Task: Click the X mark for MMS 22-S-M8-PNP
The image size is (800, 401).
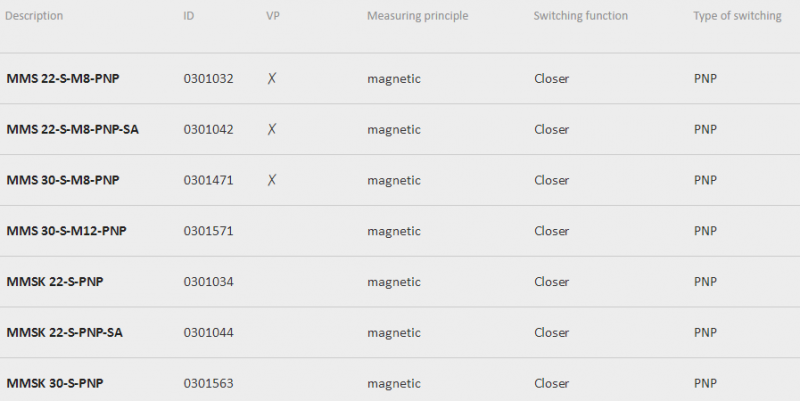Action: 272,79
